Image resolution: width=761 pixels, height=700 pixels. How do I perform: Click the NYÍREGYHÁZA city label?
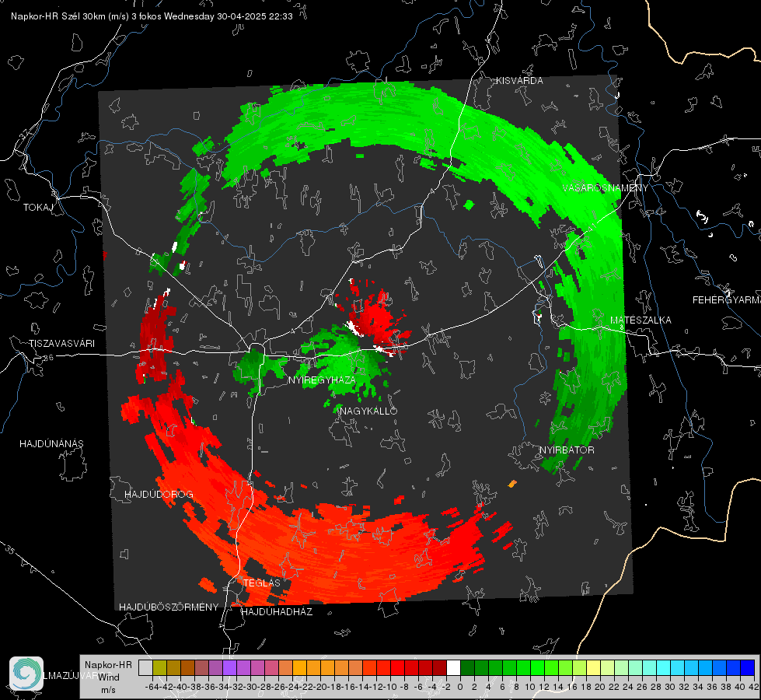(322, 380)
